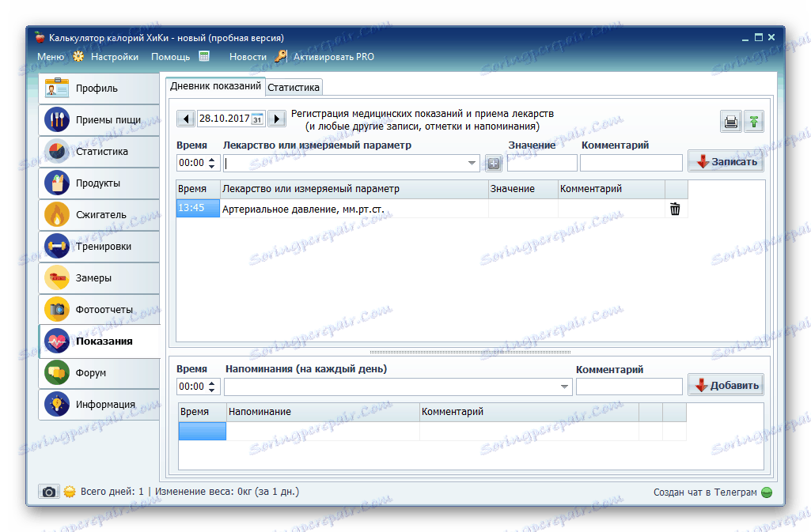Viewport: 811px width, 532px height.
Task: Click the Комментарий header in records table
Action: point(612,189)
